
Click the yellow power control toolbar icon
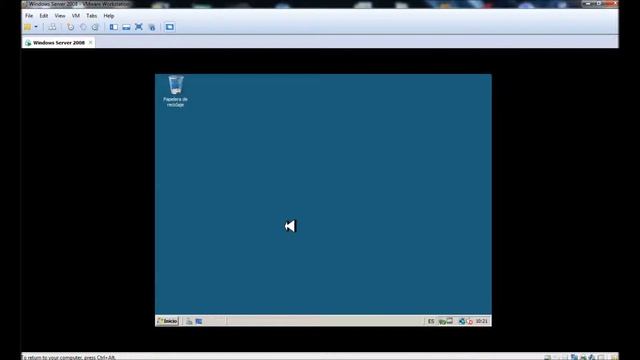[x=28, y=27]
